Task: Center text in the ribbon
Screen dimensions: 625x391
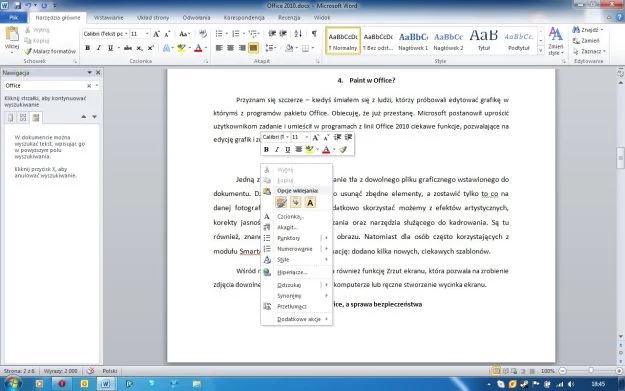Action: (x=230, y=48)
